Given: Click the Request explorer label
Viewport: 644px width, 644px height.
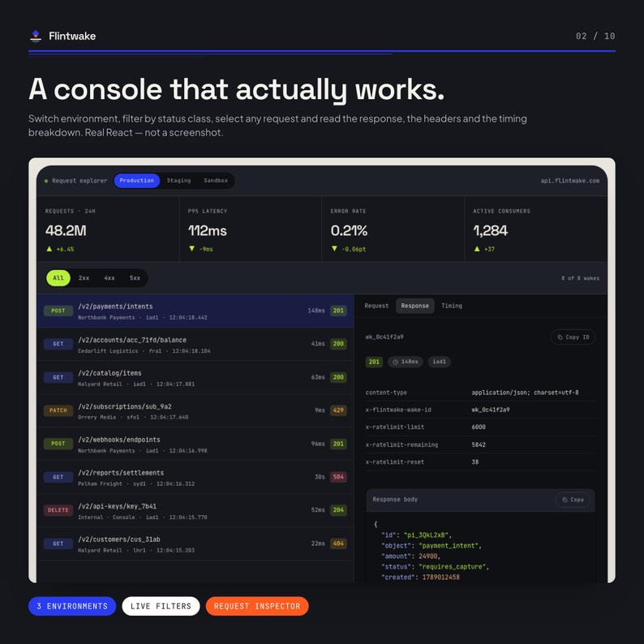Looking at the screenshot, I should tap(79, 181).
